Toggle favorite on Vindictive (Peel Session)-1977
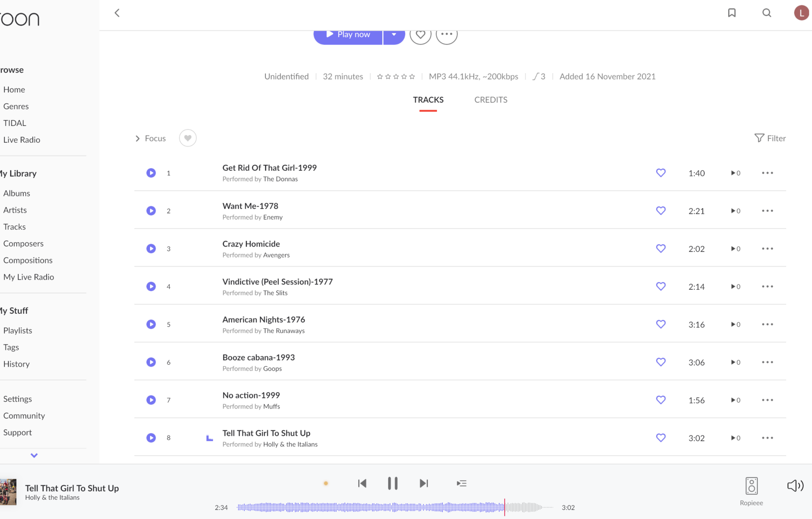812x519 pixels. [x=661, y=286]
